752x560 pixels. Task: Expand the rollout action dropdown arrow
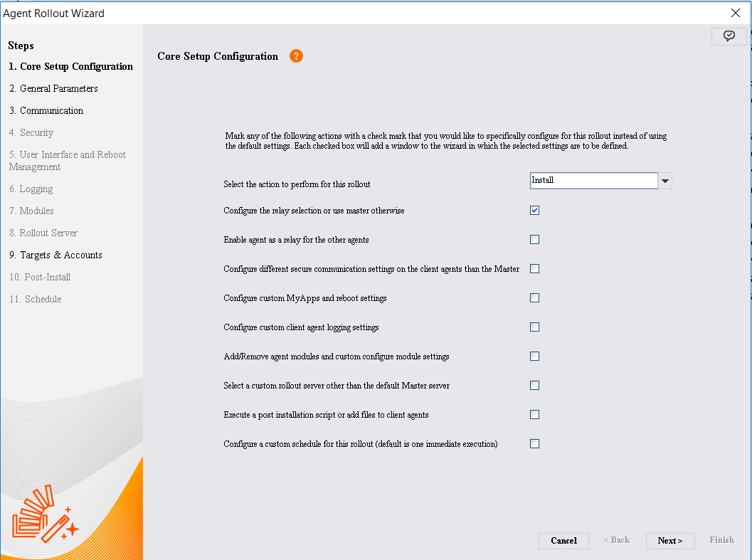665,181
